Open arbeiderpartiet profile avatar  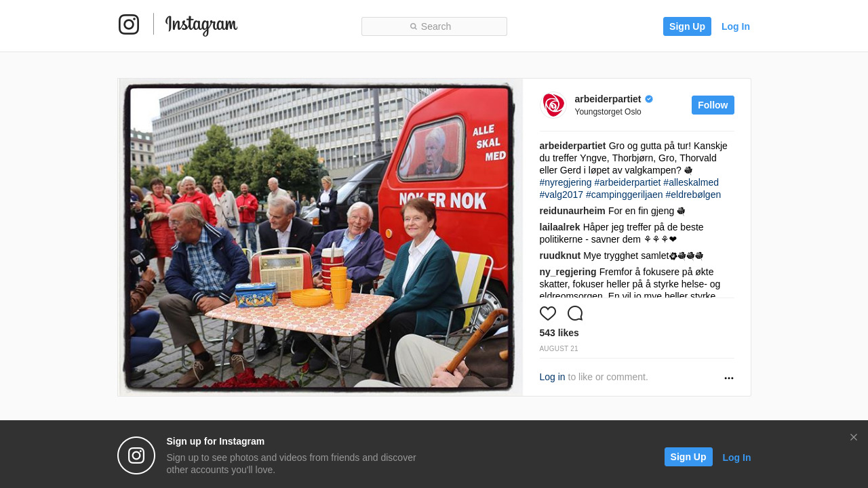click(x=553, y=105)
